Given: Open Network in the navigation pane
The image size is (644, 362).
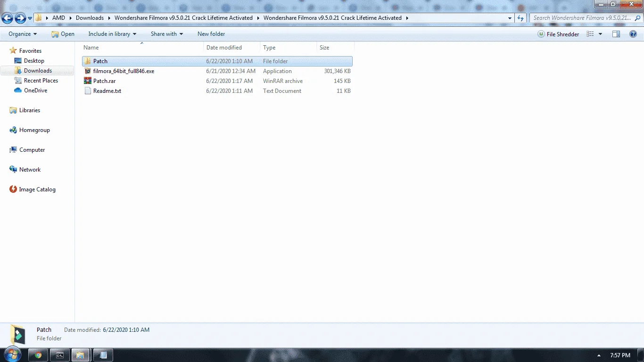Looking at the screenshot, I should click(x=25, y=170).
